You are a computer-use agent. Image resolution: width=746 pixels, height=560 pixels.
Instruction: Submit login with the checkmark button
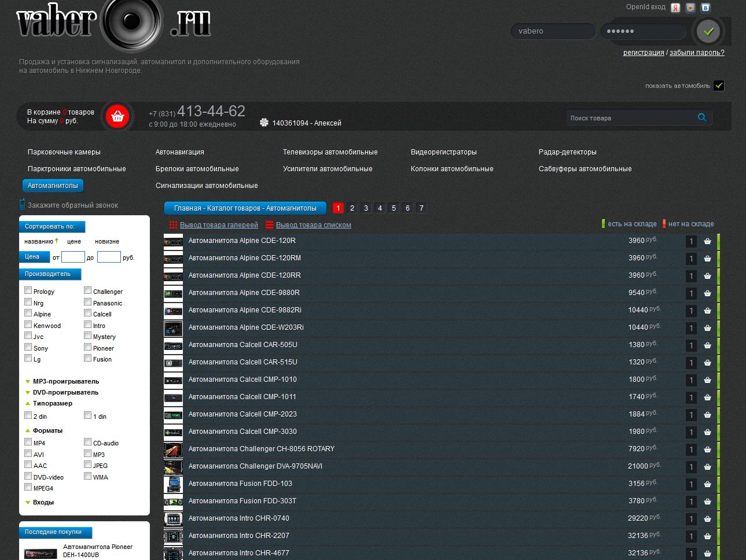pos(708,31)
